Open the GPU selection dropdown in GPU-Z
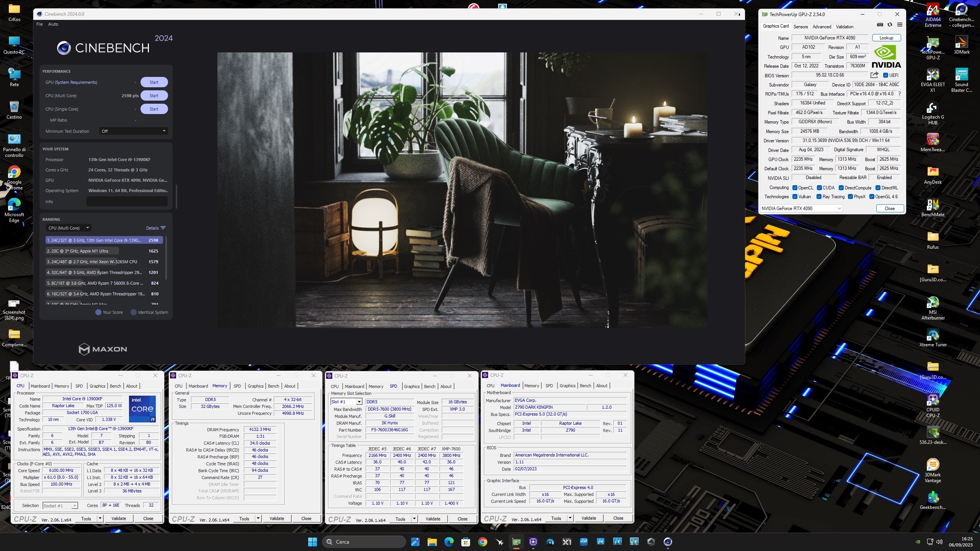This screenshot has width=980, height=551. 801,209
